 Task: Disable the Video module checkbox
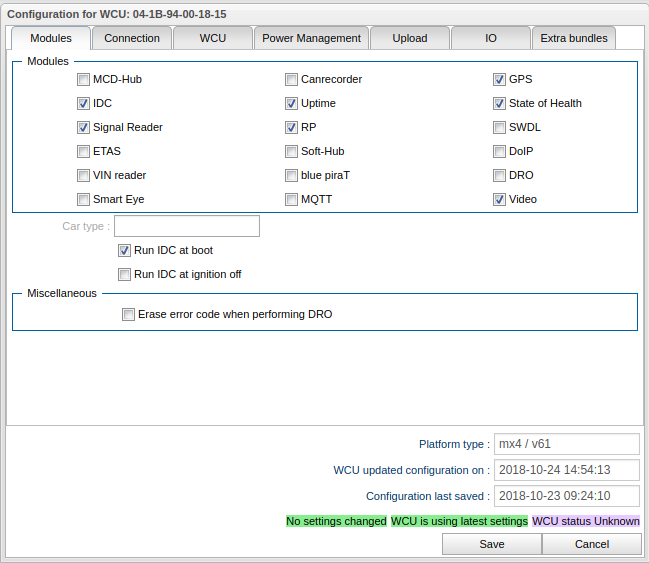click(500, 200)
